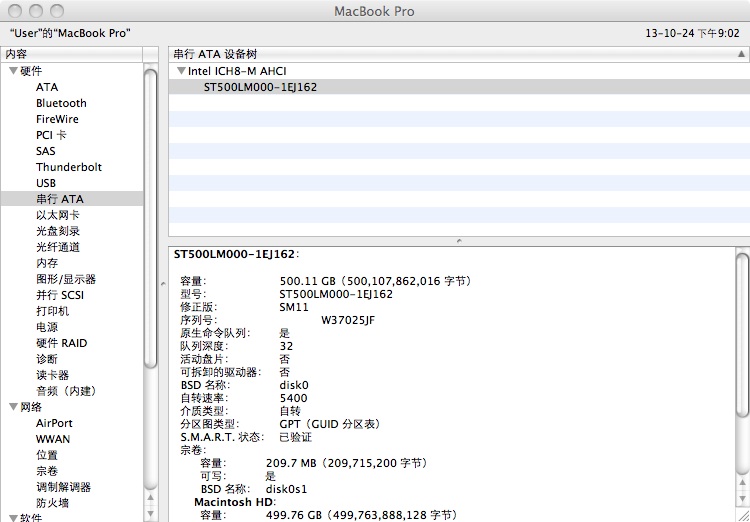Open the 位置 locations entry
The height and width of the screenshot is (522, 750).
click(47, 455)
